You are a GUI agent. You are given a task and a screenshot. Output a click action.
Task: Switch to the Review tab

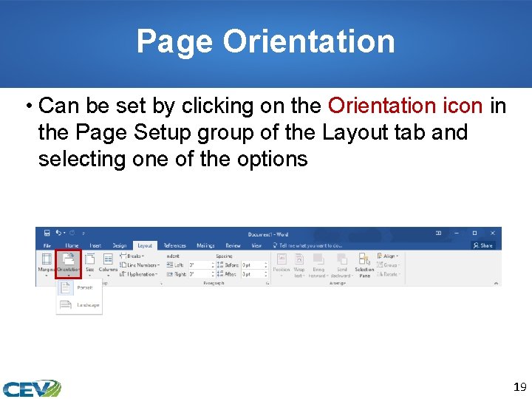[233, 245]
